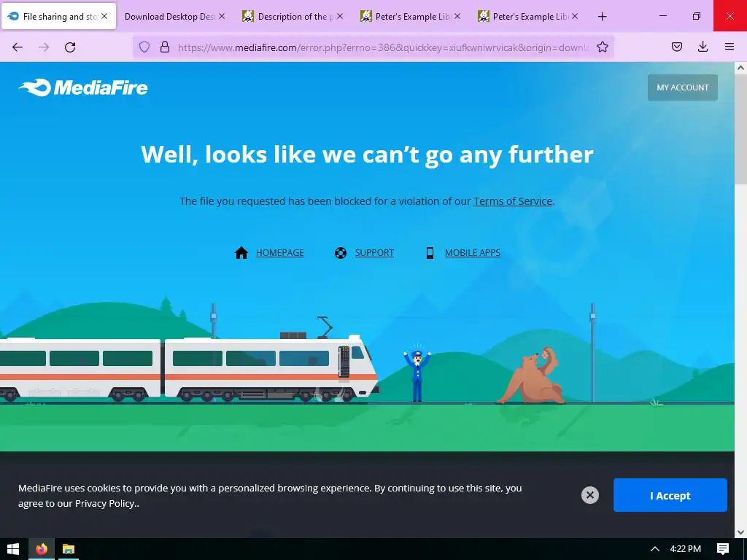This screenshot has width=747, height=560.
Task: Open the SUPPORT link
Action: tap(374, 253)
